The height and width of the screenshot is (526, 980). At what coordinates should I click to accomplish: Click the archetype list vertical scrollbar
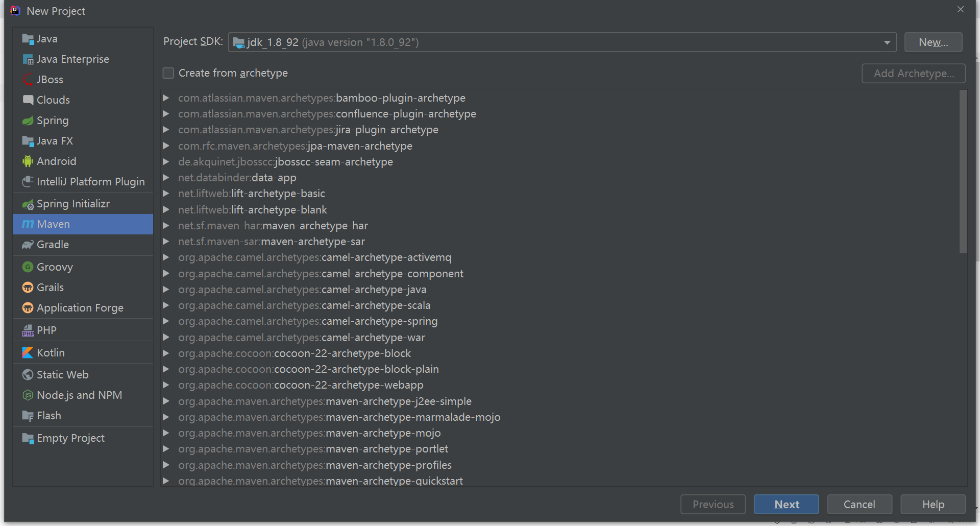(x=963, y=172)
